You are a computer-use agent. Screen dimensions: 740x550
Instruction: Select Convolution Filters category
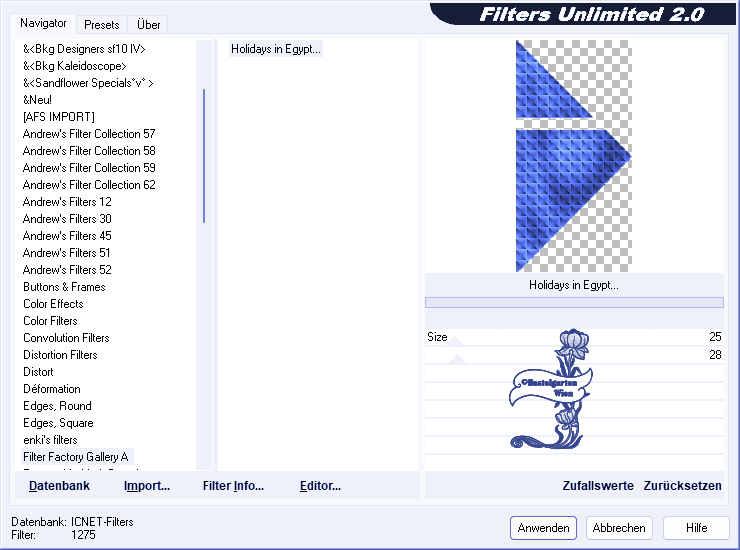(x=66, y=338)
